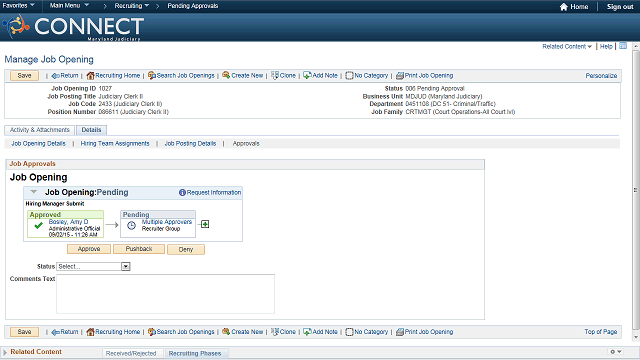Click the Request Information info icon
The width and height of the screenshot is (640, 360).
(x=182, y=192)
